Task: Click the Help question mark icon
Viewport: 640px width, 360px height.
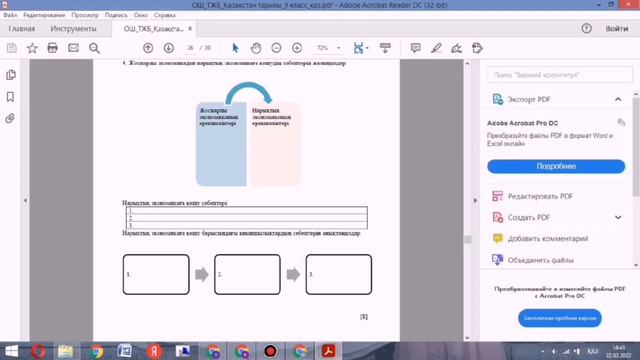Action: (587, 29)
